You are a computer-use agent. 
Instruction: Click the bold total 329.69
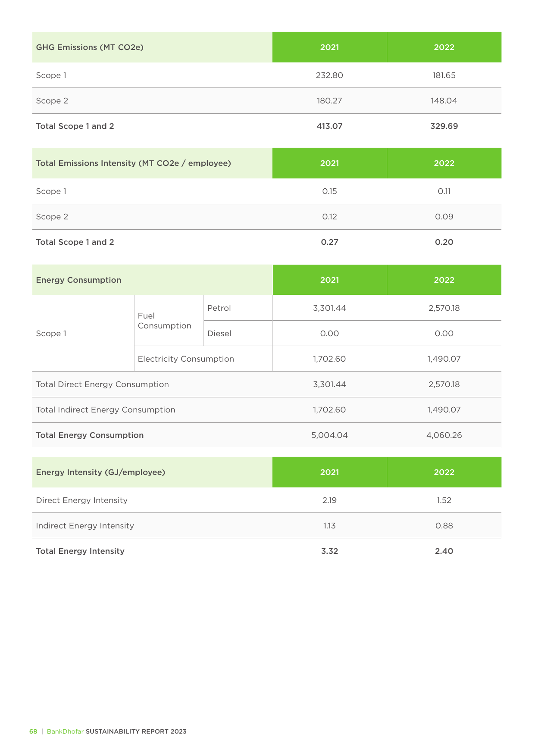pyautogui.click(x=444, y=126)
